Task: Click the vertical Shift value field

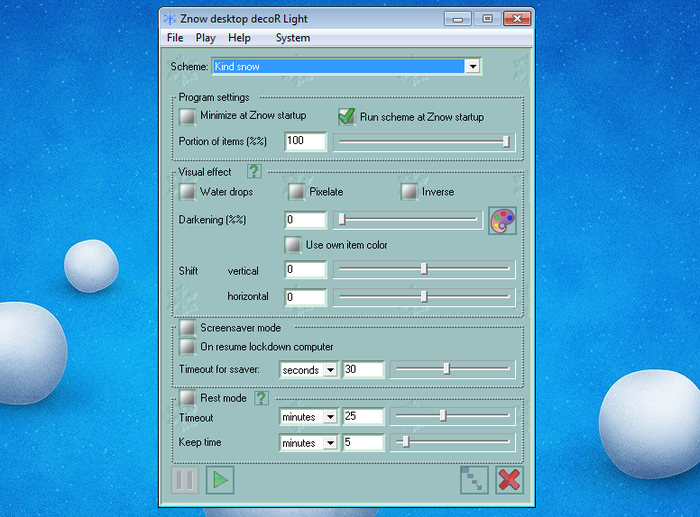Action: [305, 270]
